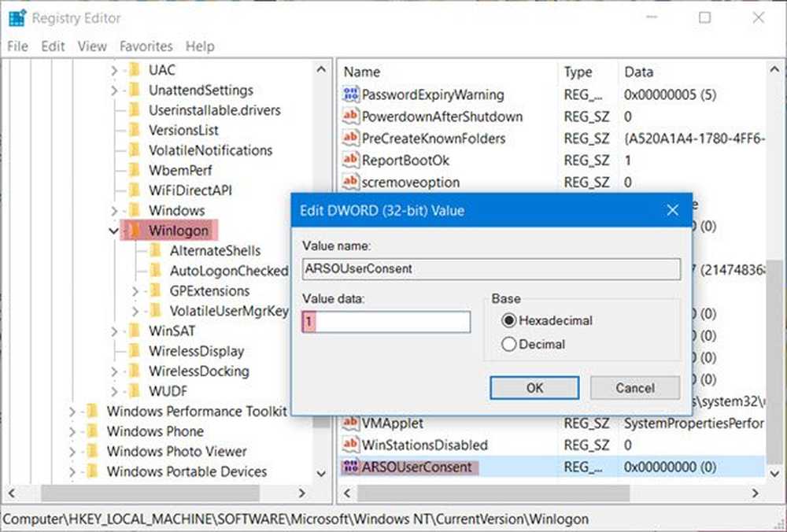Collapse the Winlogon tree node

point(112,231)
